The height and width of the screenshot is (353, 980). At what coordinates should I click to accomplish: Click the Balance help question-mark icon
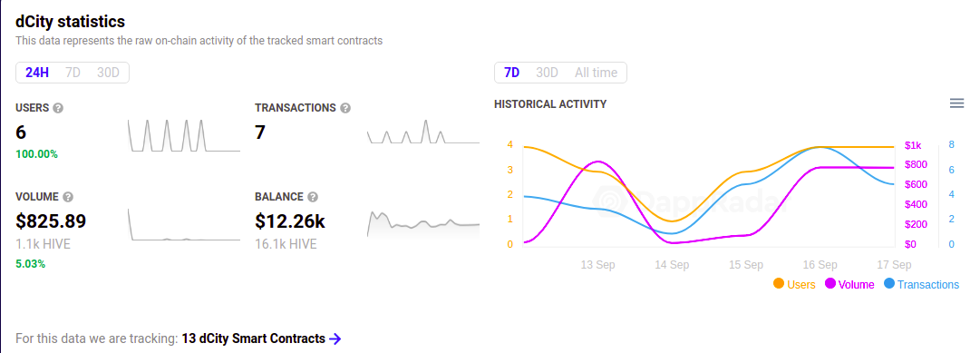click(313, 197)
